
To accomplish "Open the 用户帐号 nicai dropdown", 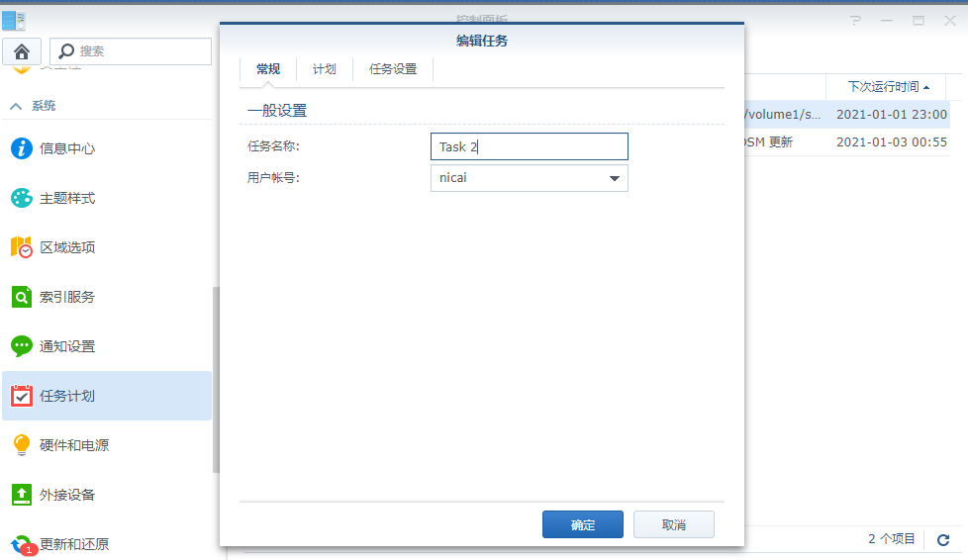I will (x=530, y=178).
